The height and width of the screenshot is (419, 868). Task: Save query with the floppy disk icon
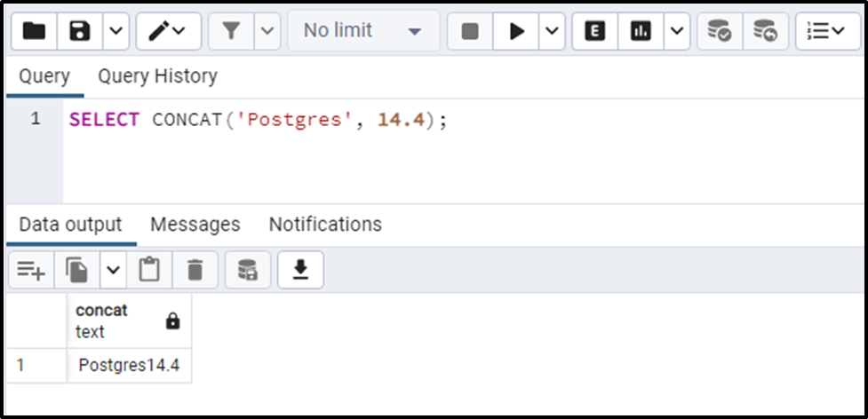(x=80, y=31)
